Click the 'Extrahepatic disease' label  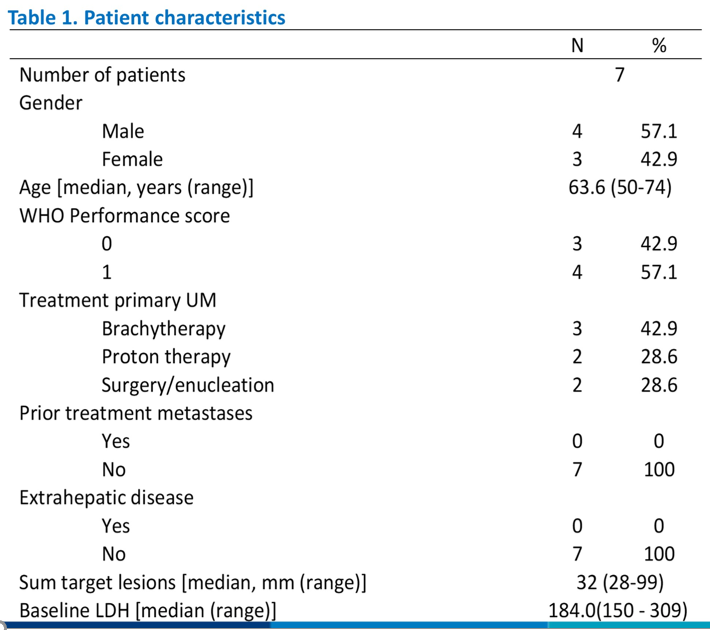coord(106,497)
